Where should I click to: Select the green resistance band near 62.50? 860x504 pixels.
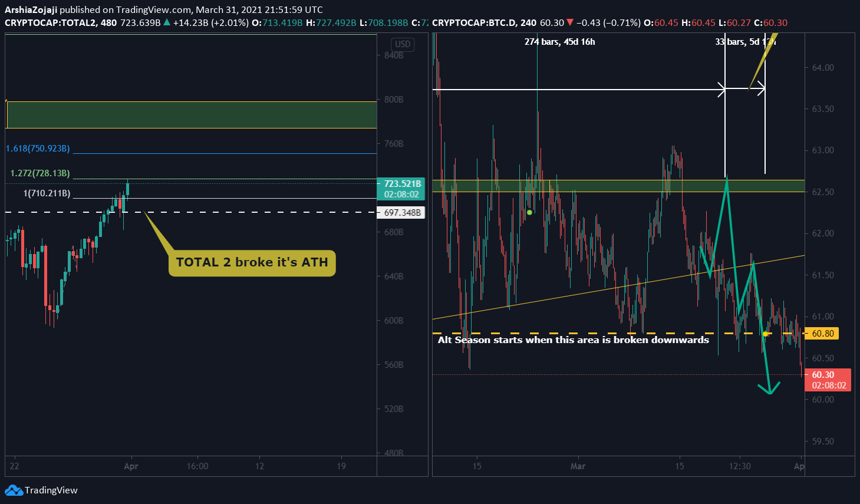pos(618,186)
